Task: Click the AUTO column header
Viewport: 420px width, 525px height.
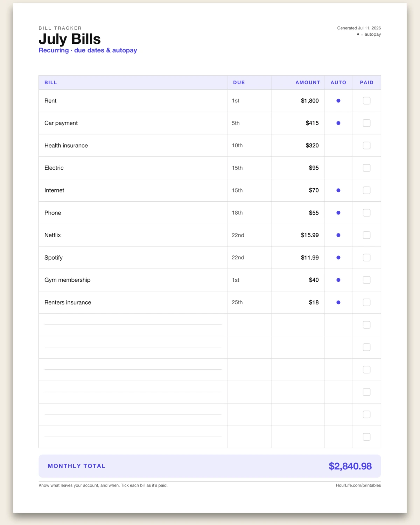Action: [338, 83]
